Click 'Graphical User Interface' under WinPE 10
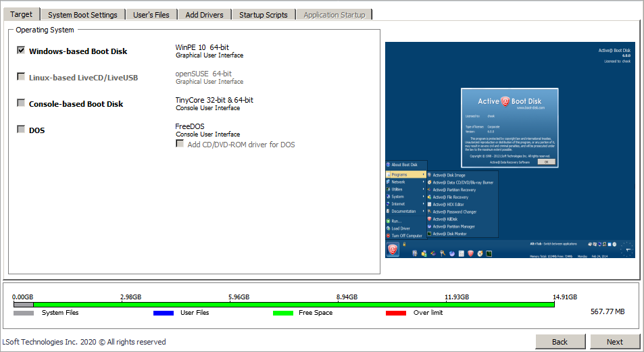 coord(209,55)
